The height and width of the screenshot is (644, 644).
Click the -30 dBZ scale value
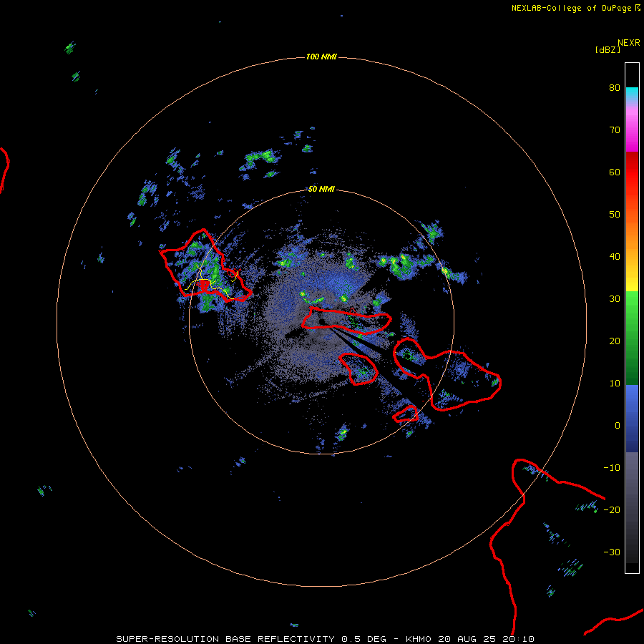[x=612, y=552]
